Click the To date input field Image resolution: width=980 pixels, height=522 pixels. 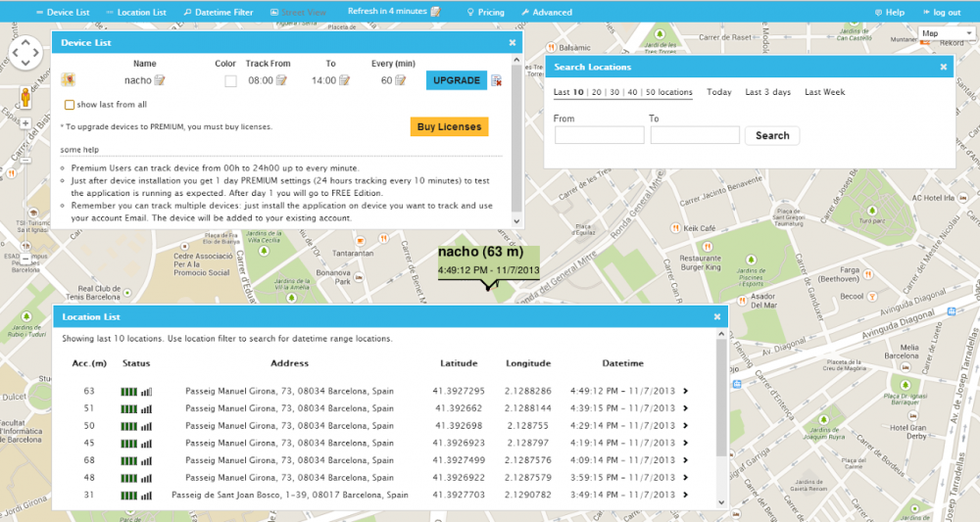[695, 135]
